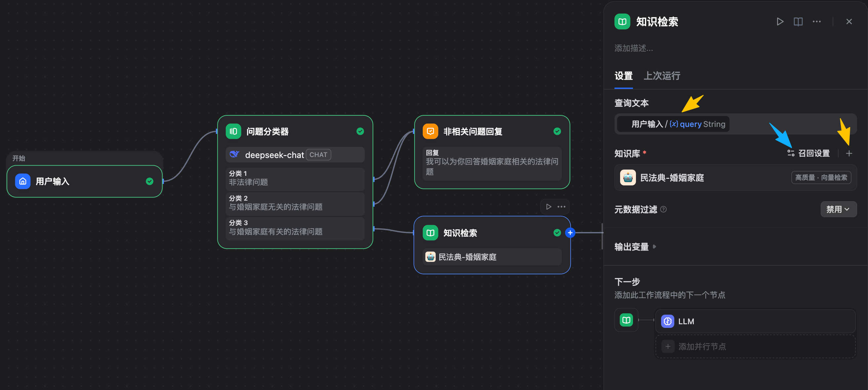Click the blue plus handle on 知识检索 node
Viewport: 868px width, 390px height.
coord(570,233)
